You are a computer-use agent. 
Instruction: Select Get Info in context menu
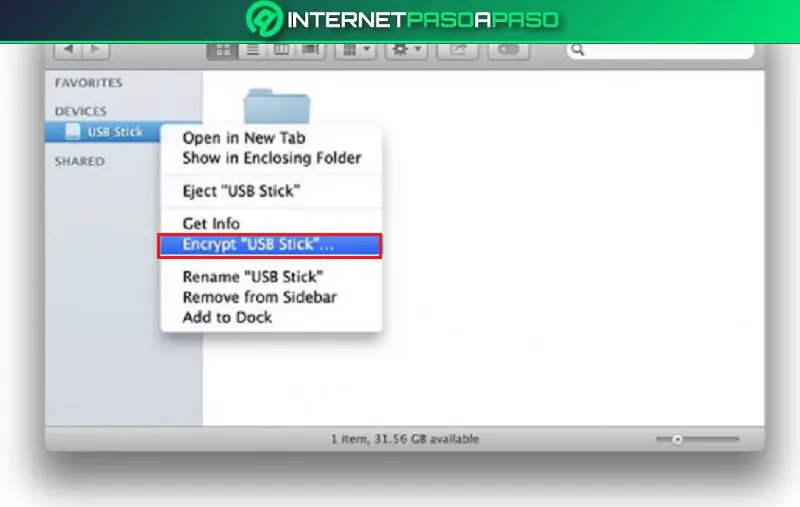(x=211, y=223)
